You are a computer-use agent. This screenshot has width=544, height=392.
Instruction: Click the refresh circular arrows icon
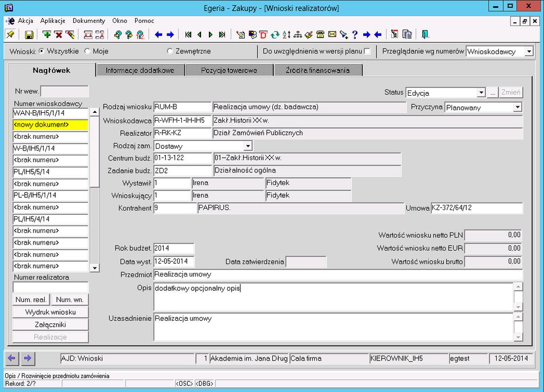coord(275,35)
